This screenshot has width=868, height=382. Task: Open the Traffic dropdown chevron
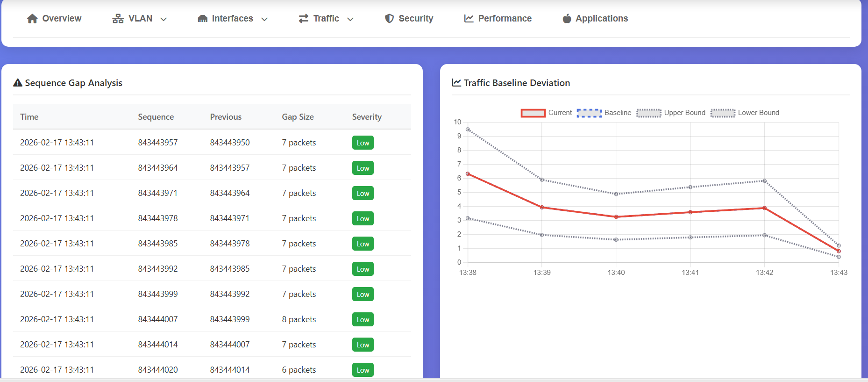click(350, 19)
